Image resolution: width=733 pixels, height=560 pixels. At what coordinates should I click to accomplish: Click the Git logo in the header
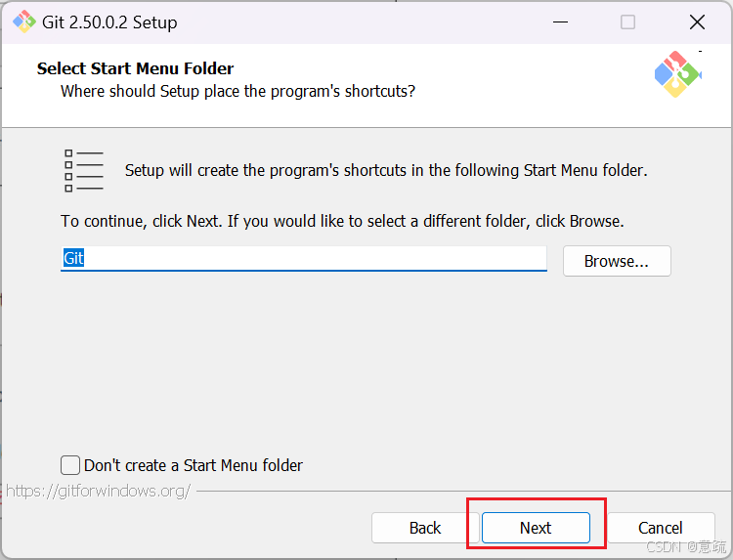point(677,74)
